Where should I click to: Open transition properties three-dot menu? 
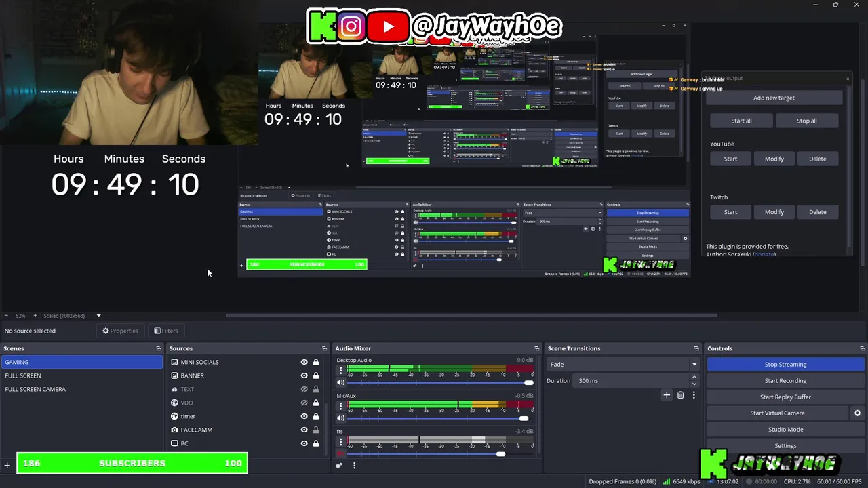[694, 395]
